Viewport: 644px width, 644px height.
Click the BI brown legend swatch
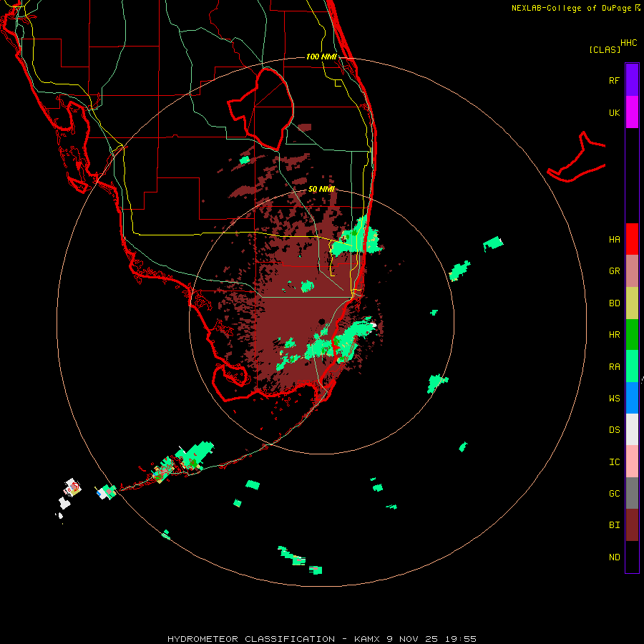pos(632,525)
